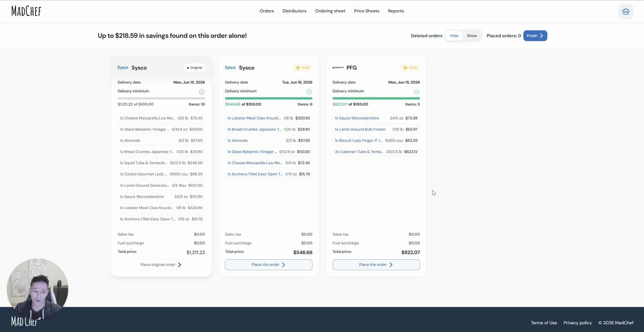Select Show for deleted orders

point(472,36)
